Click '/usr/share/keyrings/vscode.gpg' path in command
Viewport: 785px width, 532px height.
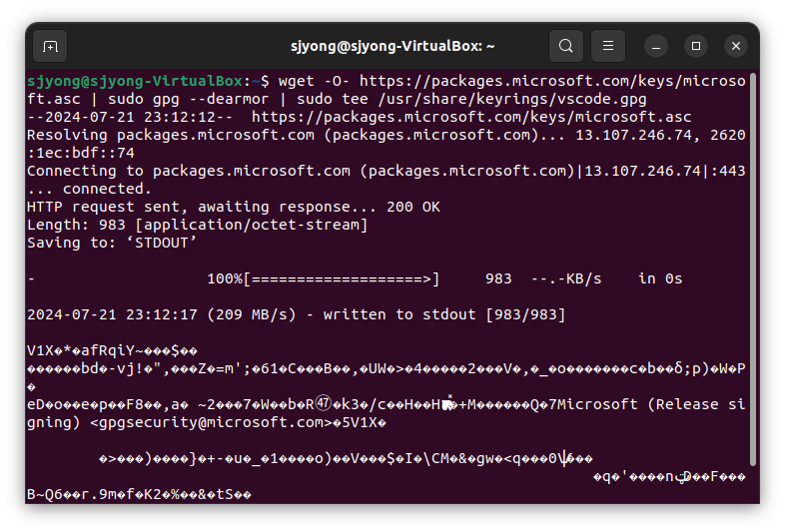tap(512, 99)
